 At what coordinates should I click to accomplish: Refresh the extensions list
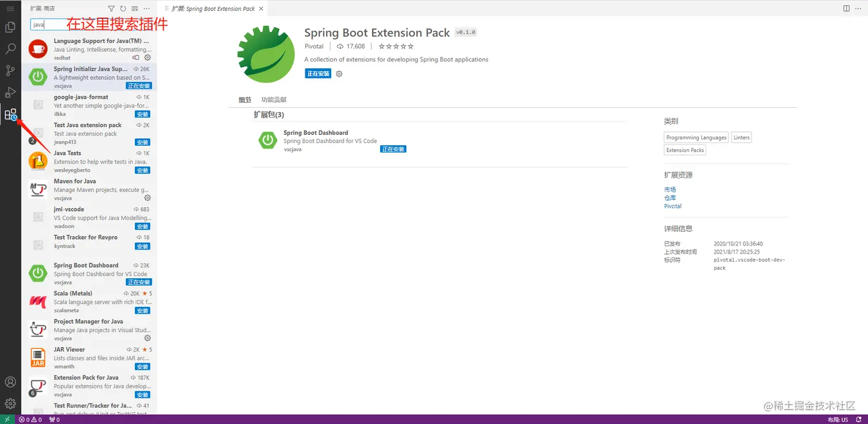(x=123, y=9)
